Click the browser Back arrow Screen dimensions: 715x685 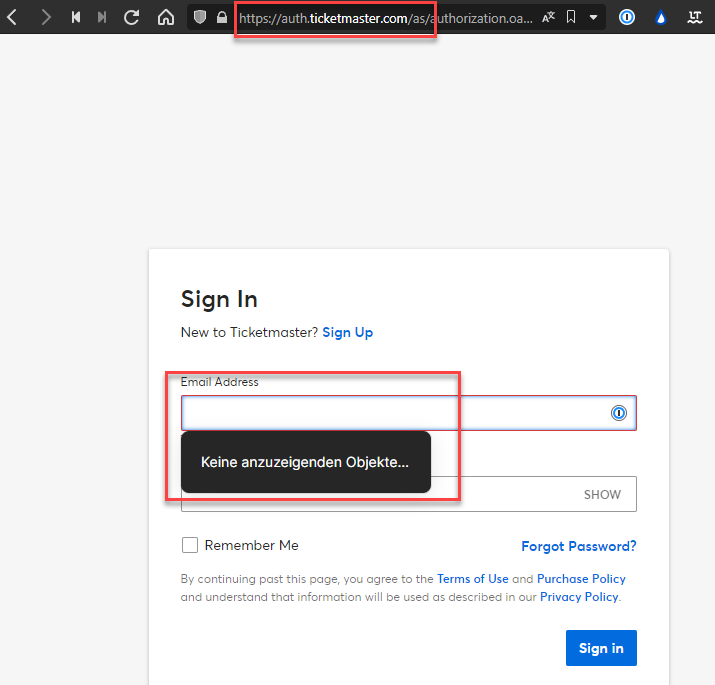[12, 17]
